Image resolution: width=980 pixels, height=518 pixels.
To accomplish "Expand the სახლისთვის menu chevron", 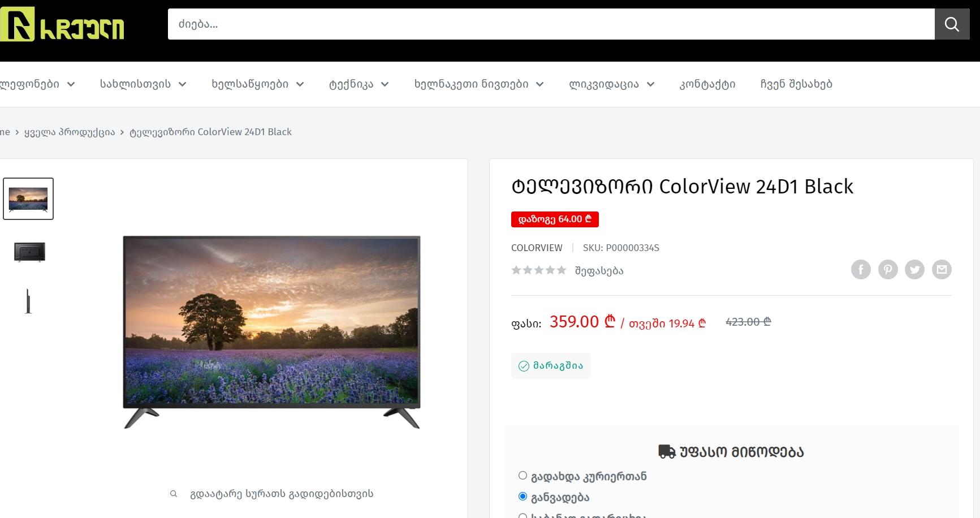I will point(182,84).
